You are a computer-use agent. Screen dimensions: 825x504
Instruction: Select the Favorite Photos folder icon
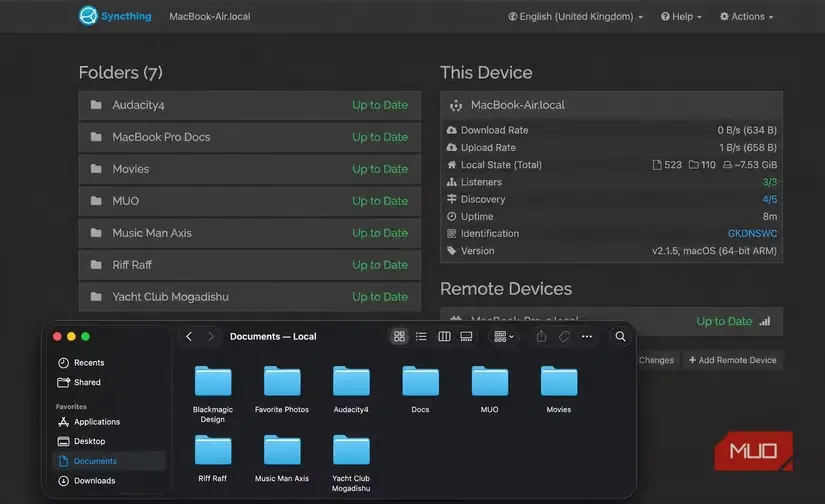click(x=282, y=381)
